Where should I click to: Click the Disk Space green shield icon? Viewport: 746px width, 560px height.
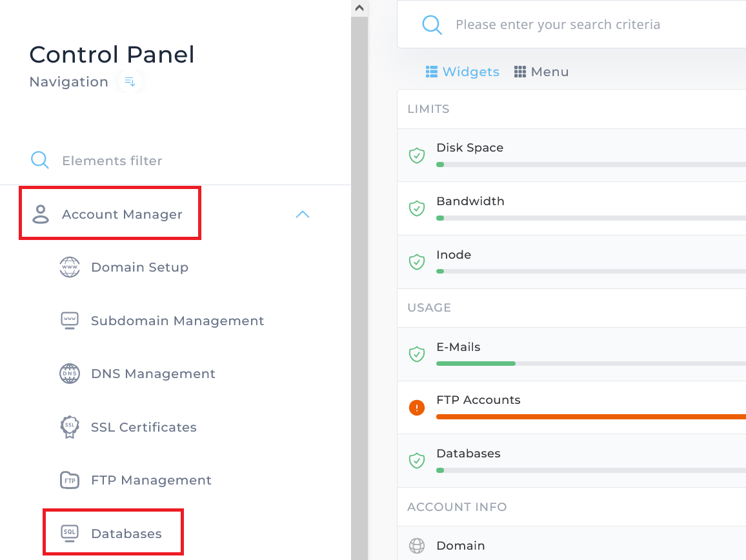(417, 155)
